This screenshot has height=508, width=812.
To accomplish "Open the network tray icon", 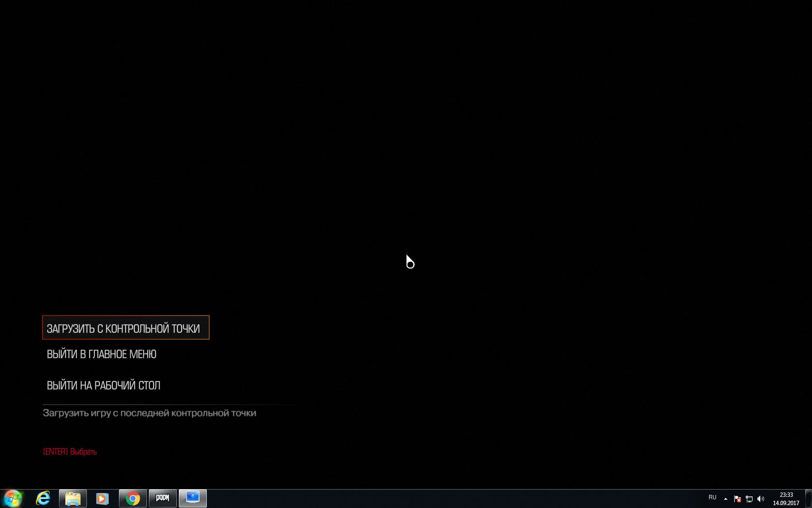I will [x=749, y=499].
